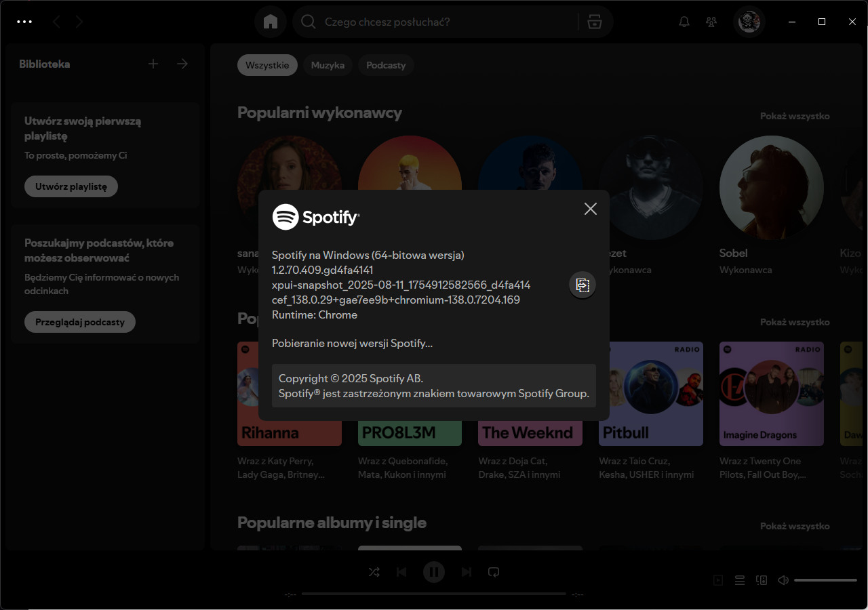Pause playback with the round button
This screenshot has height=610, width=868.
coord(434,572)
